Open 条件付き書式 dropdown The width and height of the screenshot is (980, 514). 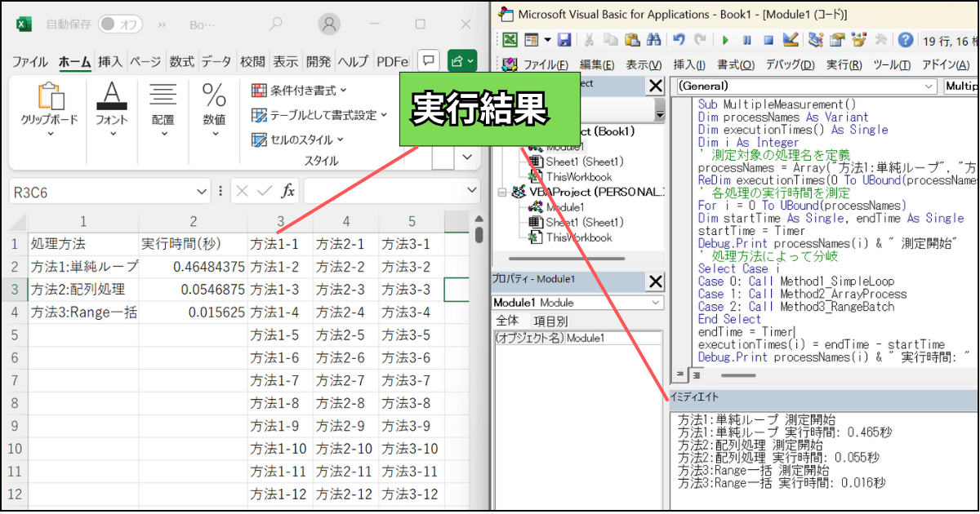pos(299,91)
